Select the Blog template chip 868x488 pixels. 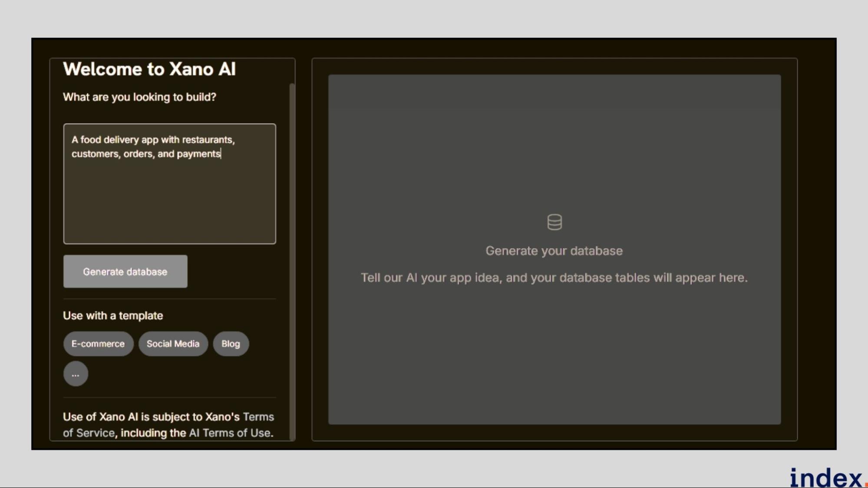pyautogui.click(x=231, y=344)
